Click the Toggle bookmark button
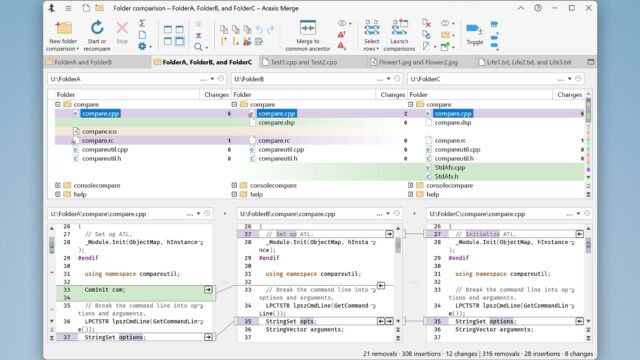Screen dimensions: 640x360 [475, 34]
